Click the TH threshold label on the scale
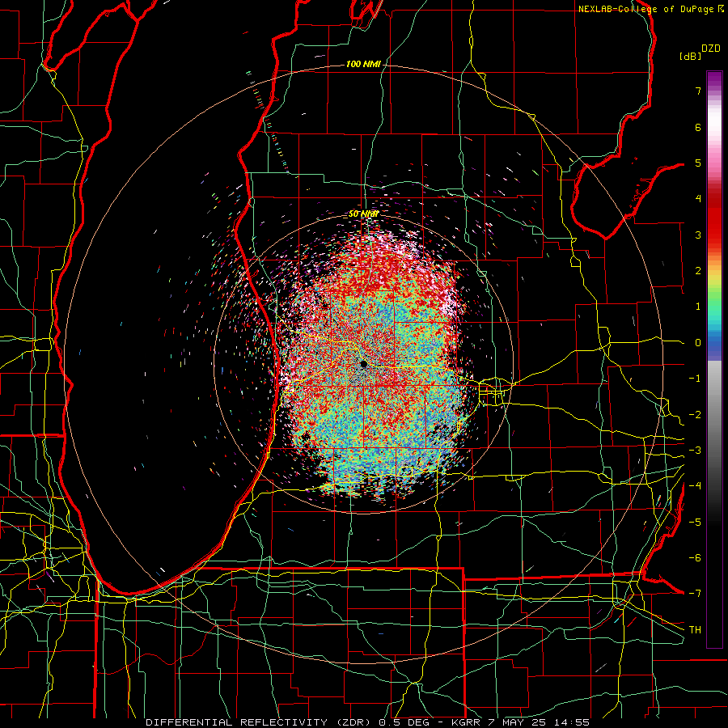 [x=695, y=630]
